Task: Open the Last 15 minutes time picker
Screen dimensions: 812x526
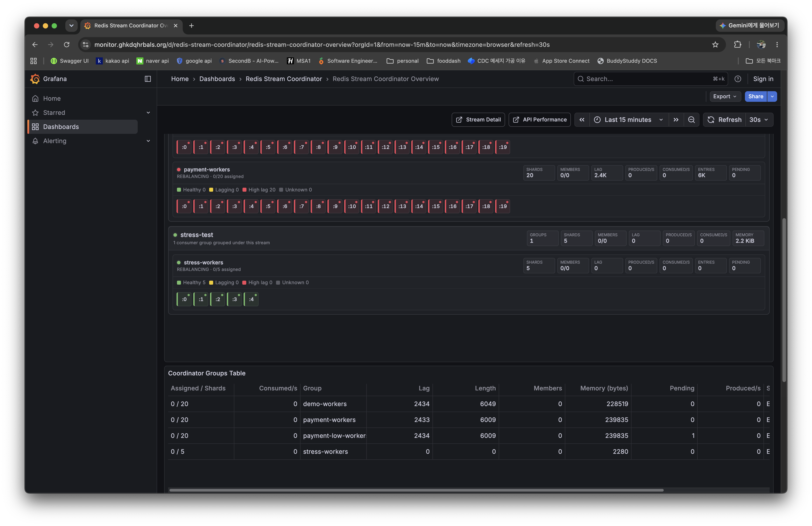Action: point(629,120)
